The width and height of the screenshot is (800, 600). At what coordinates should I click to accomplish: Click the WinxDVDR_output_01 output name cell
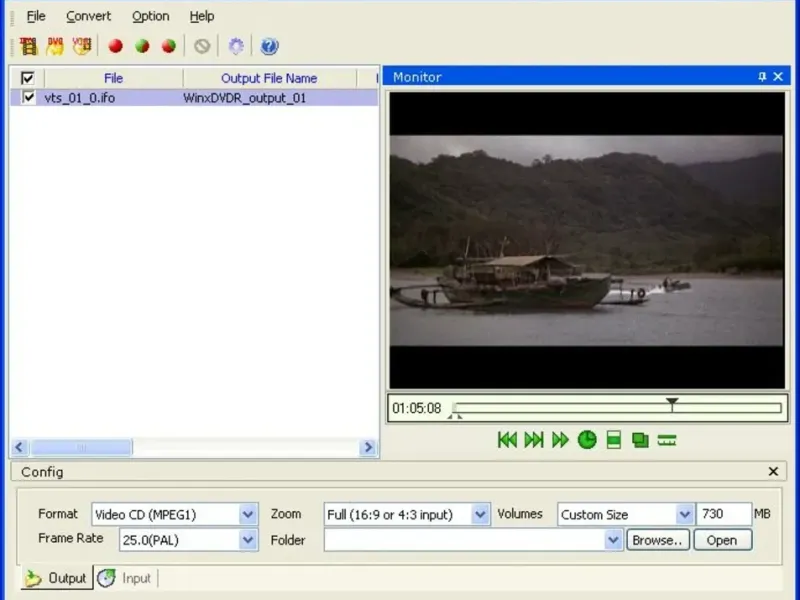pos(244,97)
